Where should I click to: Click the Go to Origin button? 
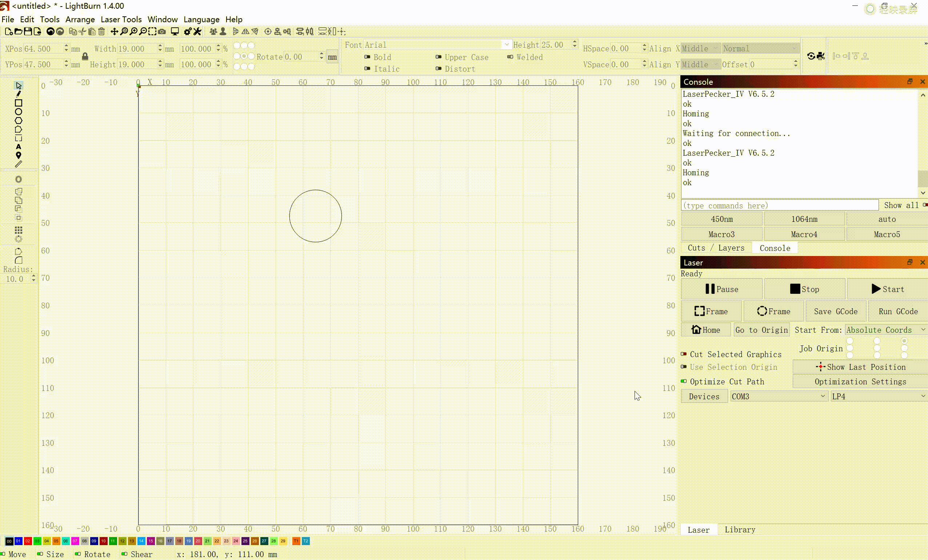[761, 330]
